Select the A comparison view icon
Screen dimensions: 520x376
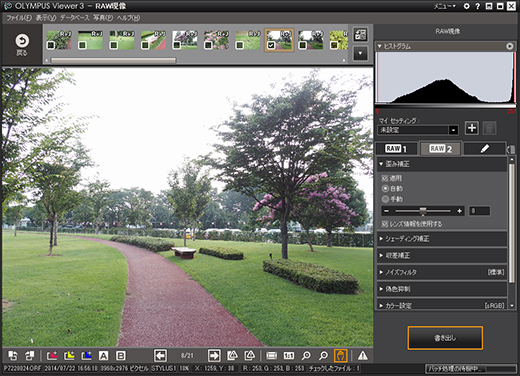(104, 356)
